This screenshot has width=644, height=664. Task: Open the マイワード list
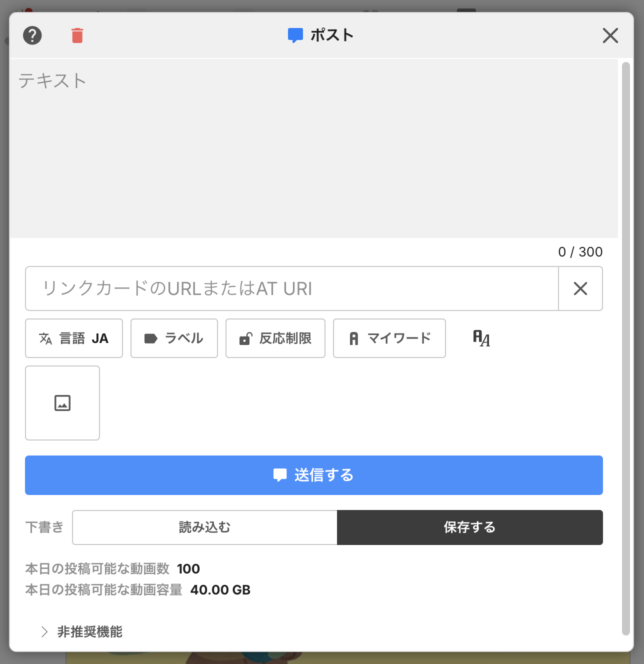[389, 338]
